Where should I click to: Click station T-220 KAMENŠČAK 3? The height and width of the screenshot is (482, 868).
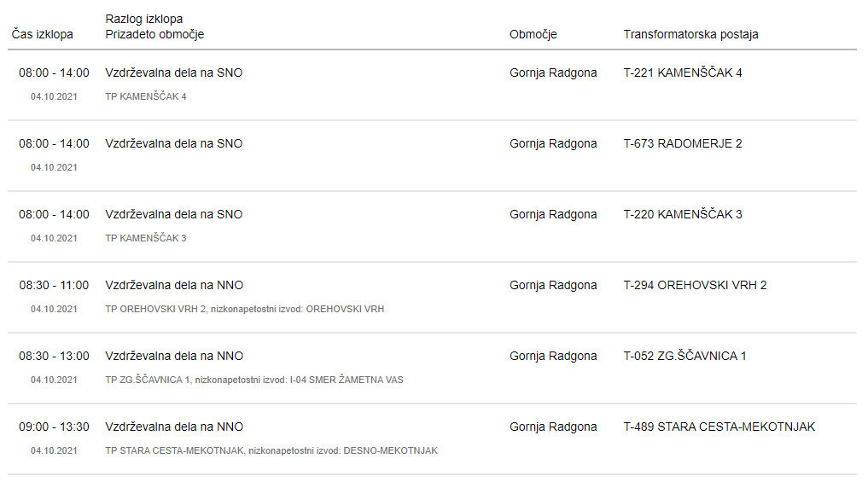(x=683, y=214)
